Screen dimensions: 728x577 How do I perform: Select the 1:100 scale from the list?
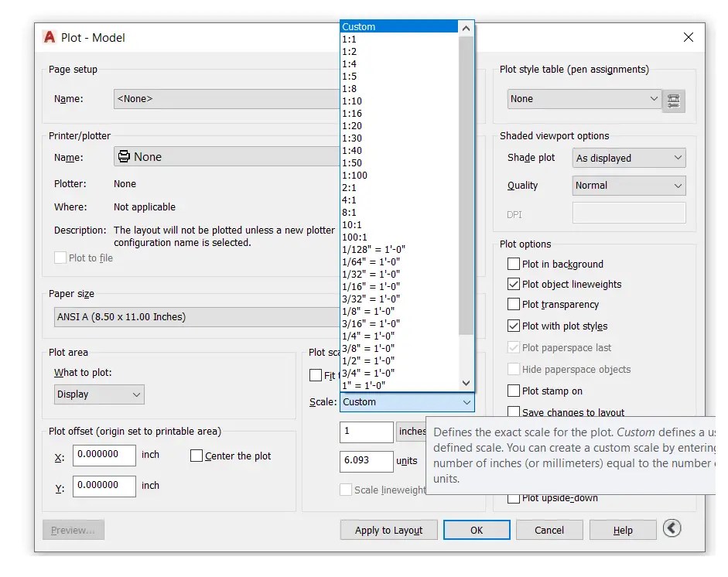tap(358, 175)
